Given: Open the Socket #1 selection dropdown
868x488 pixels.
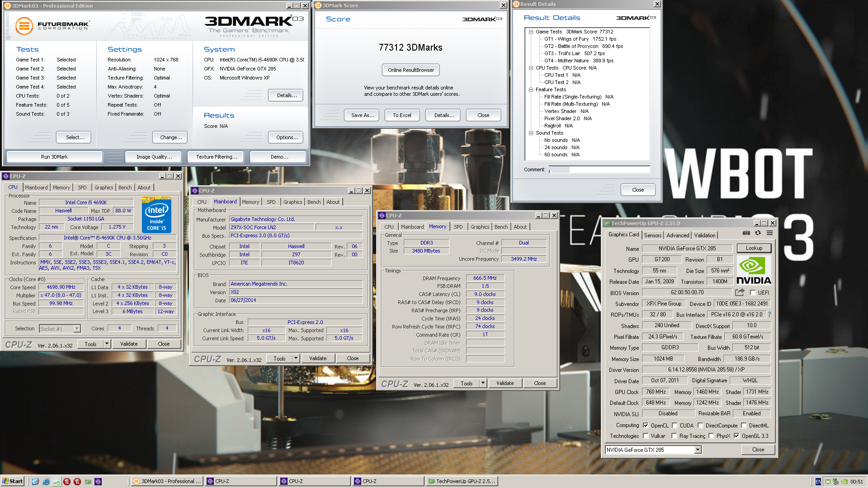Looking at the screenshot, I should point(77,329).
